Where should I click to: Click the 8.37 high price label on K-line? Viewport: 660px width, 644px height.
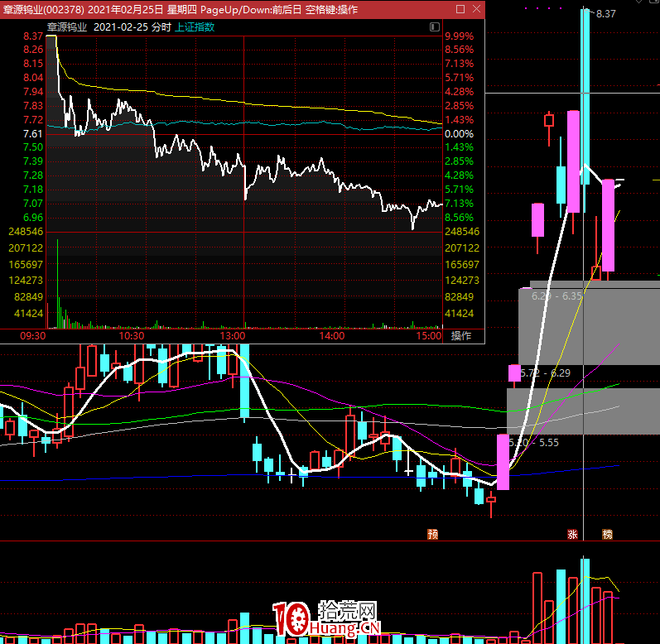click(x=605, y=14)
